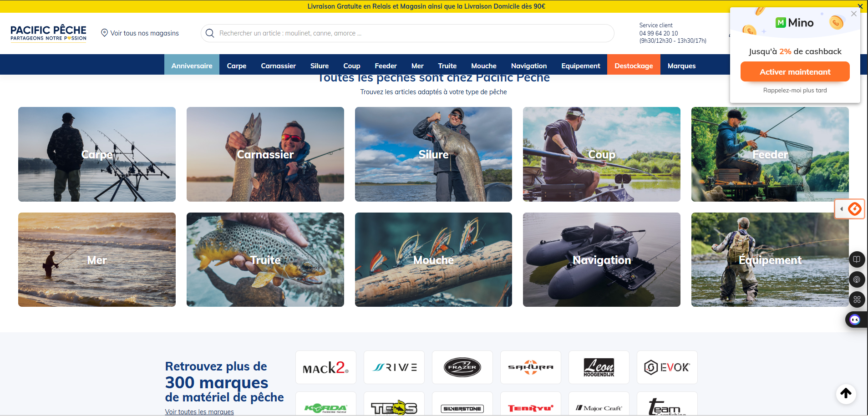The height and width of the screenshot is (416, 868).
Task: Open the Destockage menu item
Action: pyautogui.click(x=634, y=66)
